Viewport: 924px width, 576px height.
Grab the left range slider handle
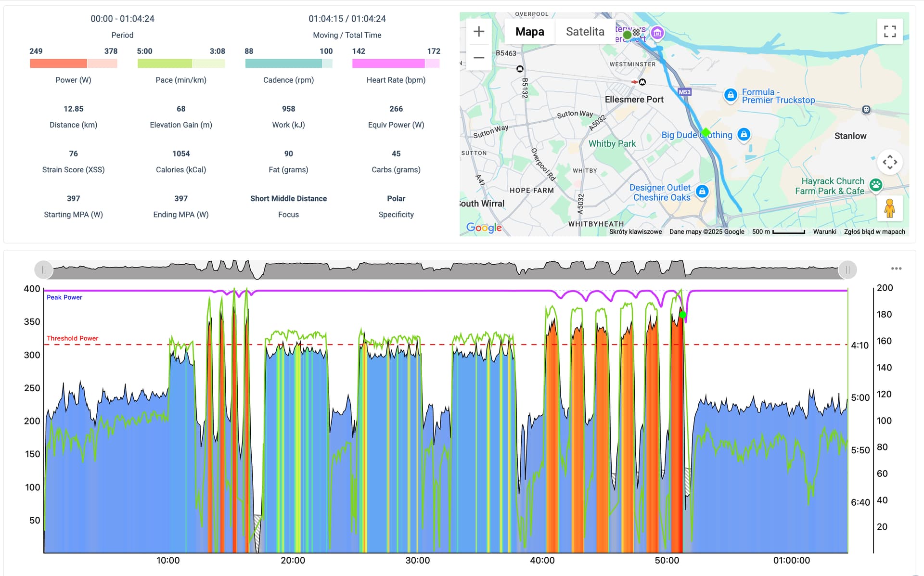tap(43, 270)
